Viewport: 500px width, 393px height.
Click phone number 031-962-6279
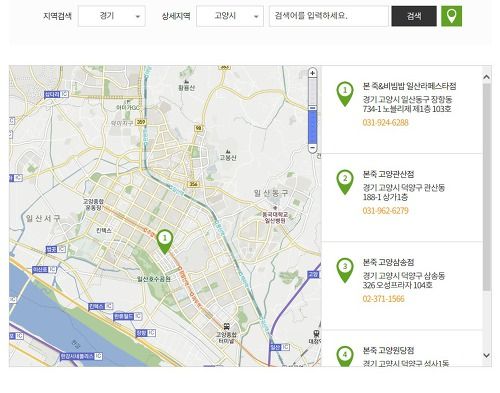coord(385,211)
